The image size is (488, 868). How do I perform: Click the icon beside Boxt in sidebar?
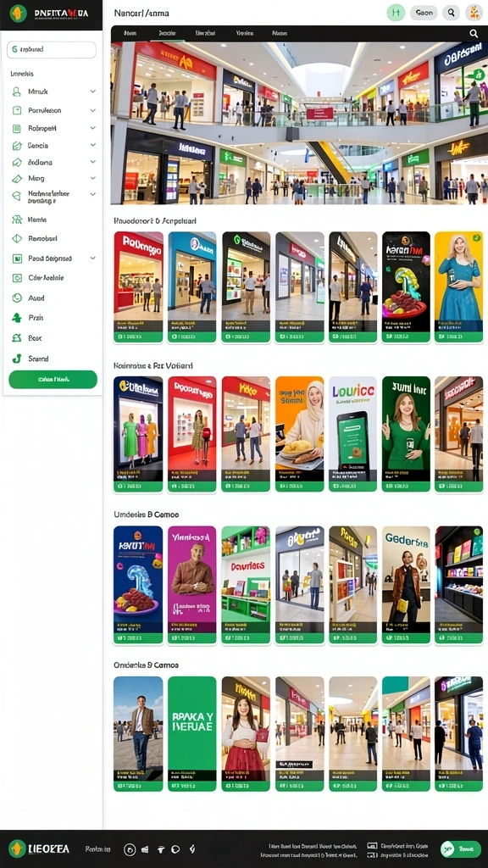[17, 337]
